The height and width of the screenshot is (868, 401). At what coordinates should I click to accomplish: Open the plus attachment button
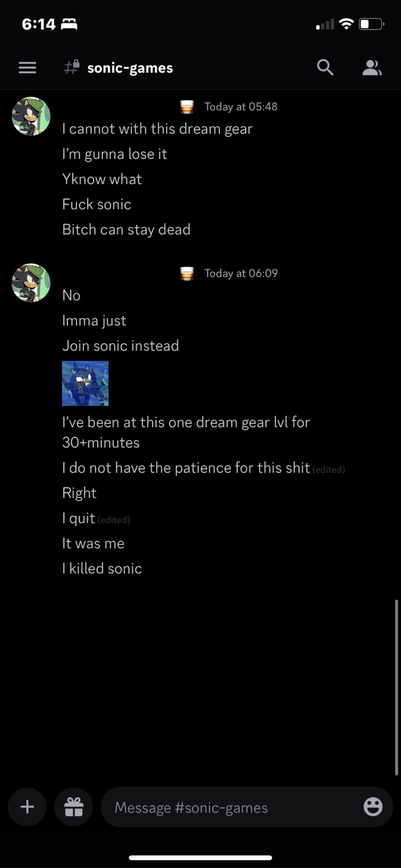27,807
